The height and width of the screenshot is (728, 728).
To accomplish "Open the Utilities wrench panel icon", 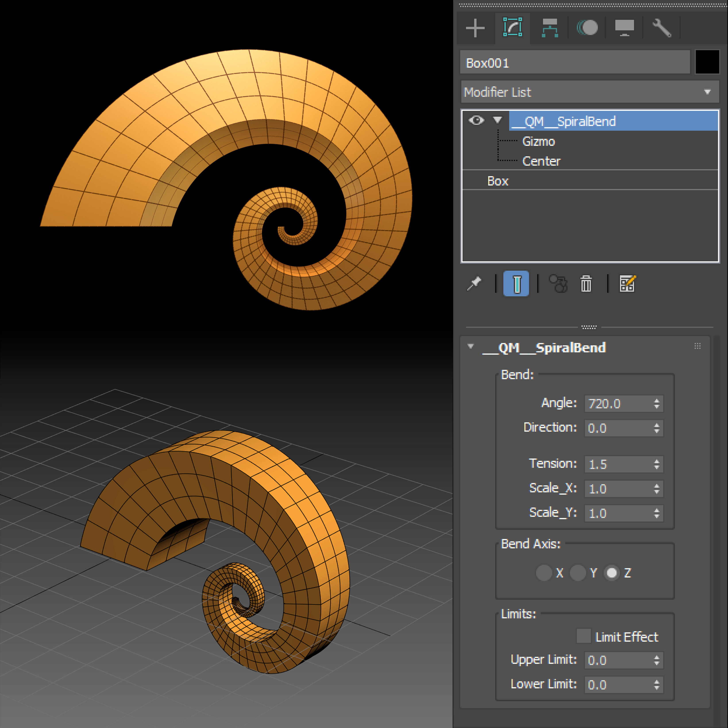I will coord(662,28).
